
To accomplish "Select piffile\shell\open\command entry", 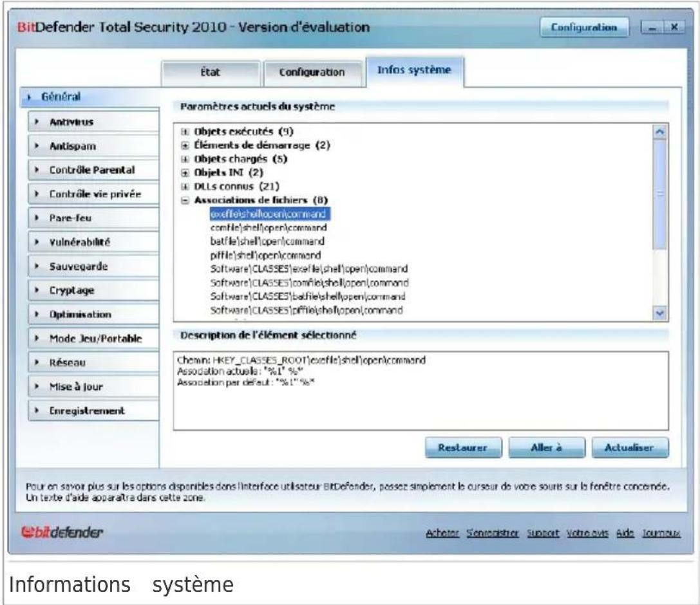I will [x=265, y=256].
